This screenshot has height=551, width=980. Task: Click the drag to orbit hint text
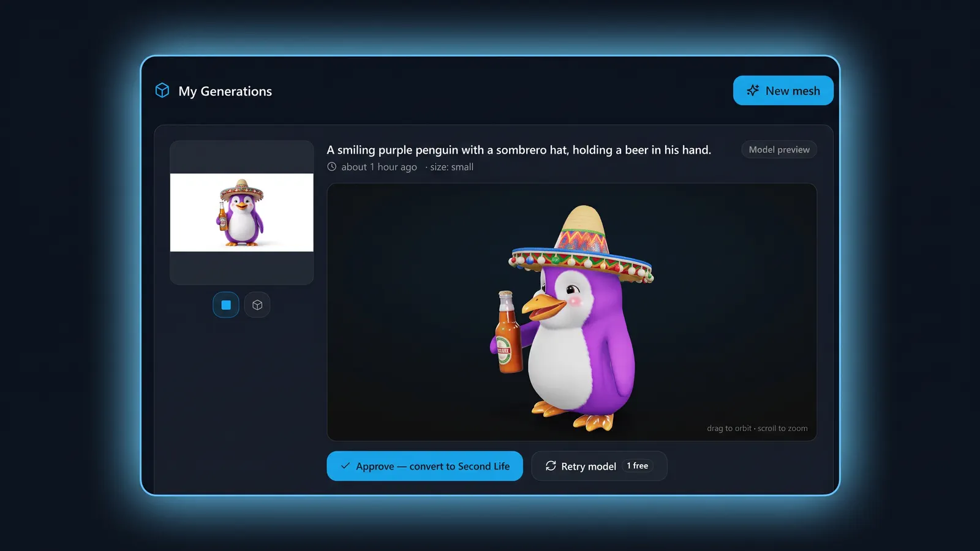[757, 429]
